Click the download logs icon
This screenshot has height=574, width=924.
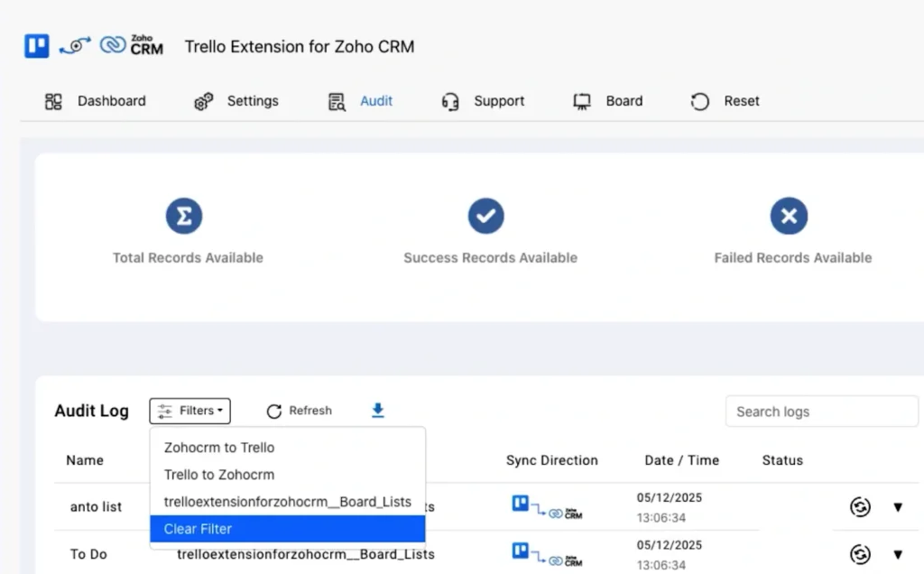(x=377, y=410)
